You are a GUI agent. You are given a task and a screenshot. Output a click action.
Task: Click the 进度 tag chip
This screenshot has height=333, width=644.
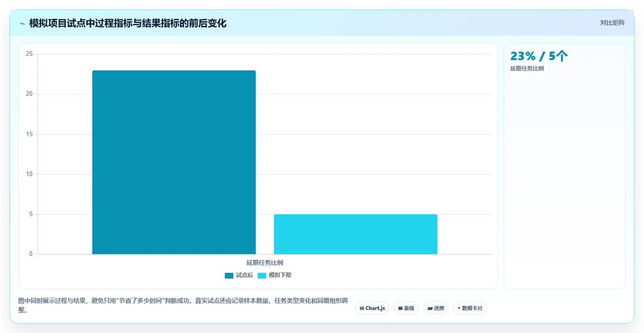[x=436, y=308]
